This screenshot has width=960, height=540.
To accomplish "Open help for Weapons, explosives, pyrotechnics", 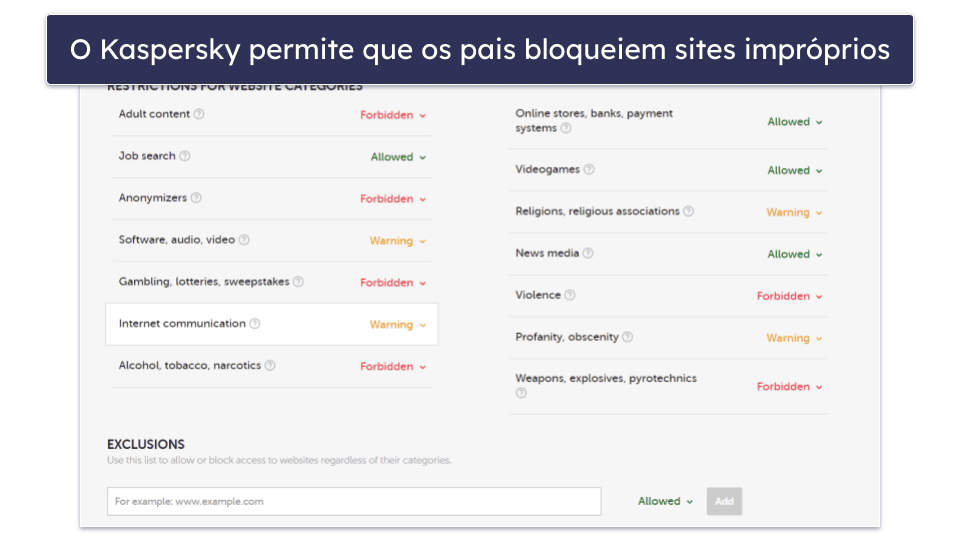I will (x=521, y=393).
